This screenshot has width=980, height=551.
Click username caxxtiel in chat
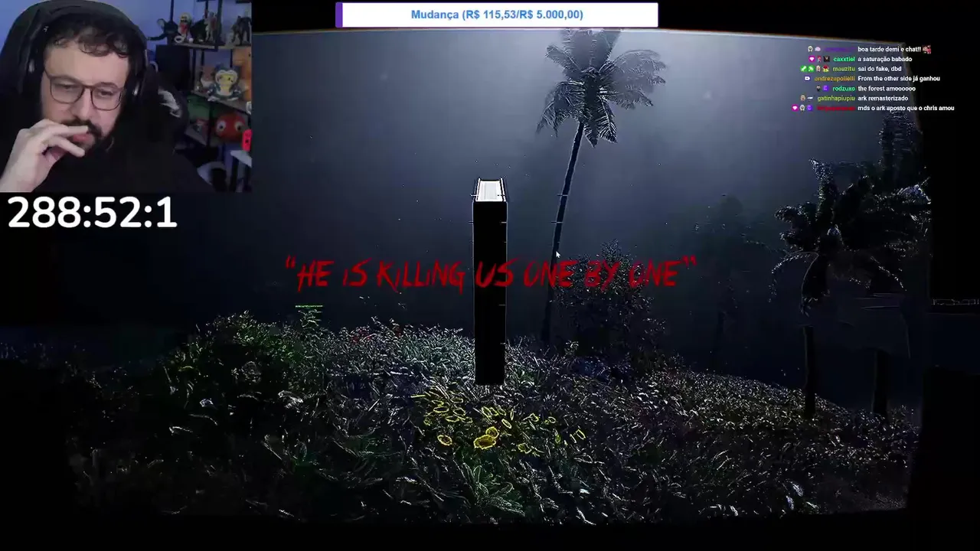[x=844, y=59]
